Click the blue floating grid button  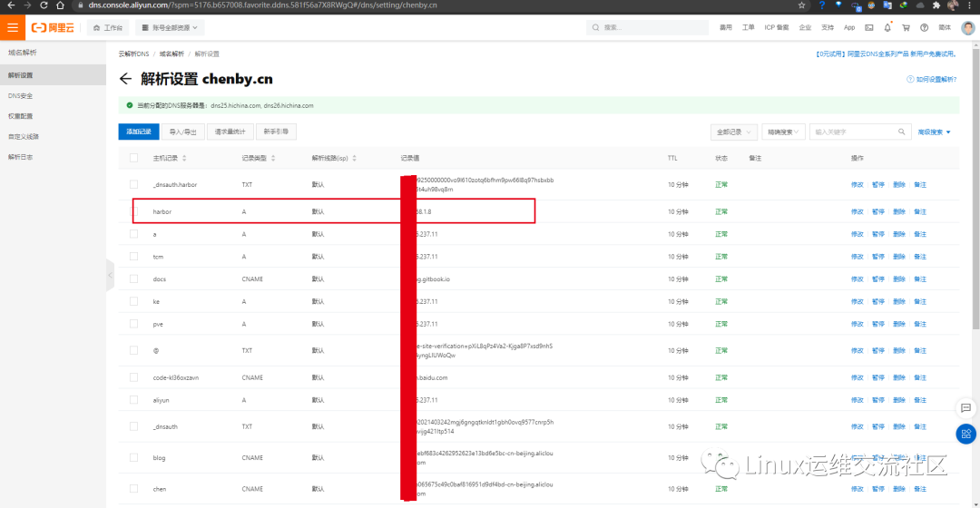965,434
